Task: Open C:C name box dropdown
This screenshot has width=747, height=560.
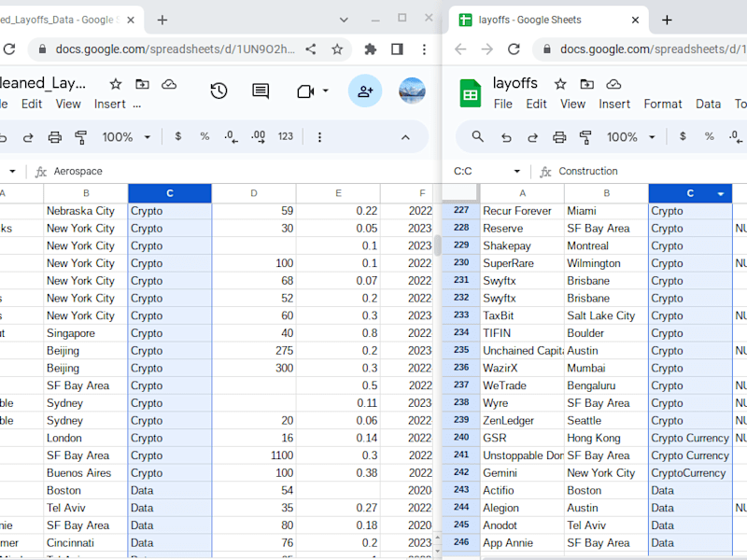Action: [517, 171]
